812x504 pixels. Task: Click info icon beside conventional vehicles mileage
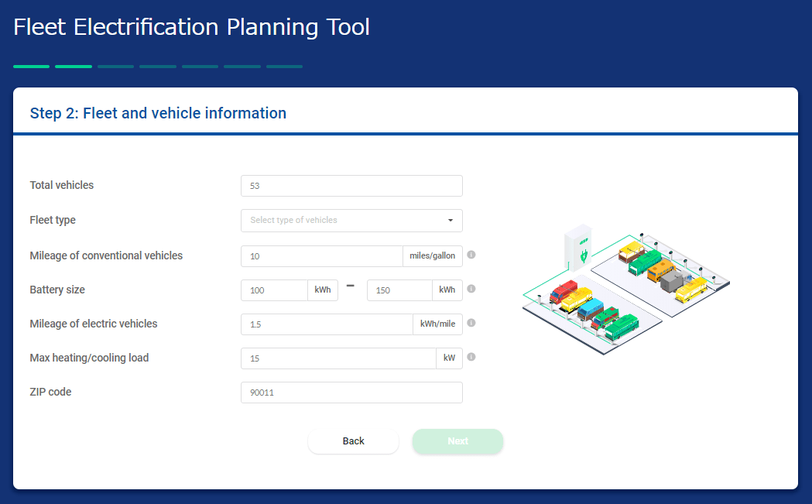[471, 255]
